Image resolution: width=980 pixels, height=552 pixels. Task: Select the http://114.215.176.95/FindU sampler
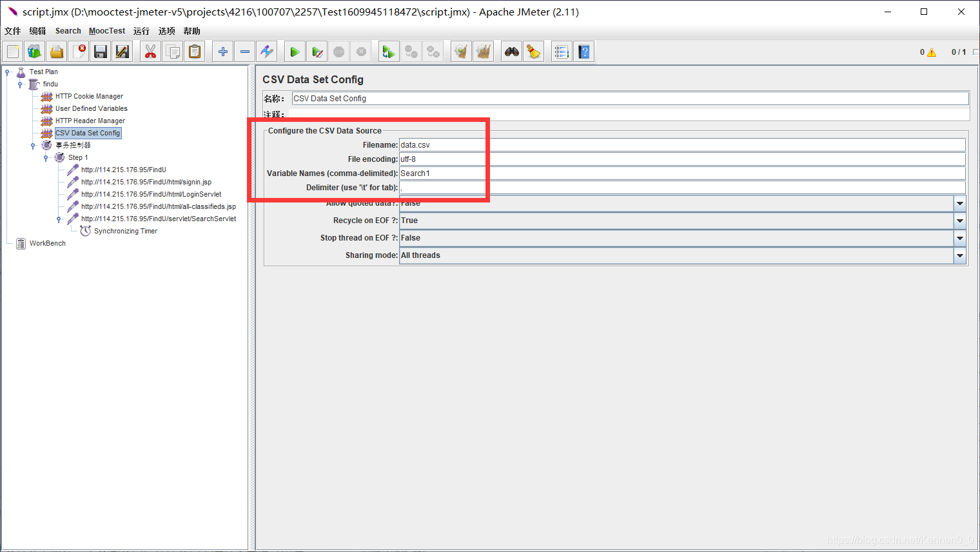click(x=124, y=170)
